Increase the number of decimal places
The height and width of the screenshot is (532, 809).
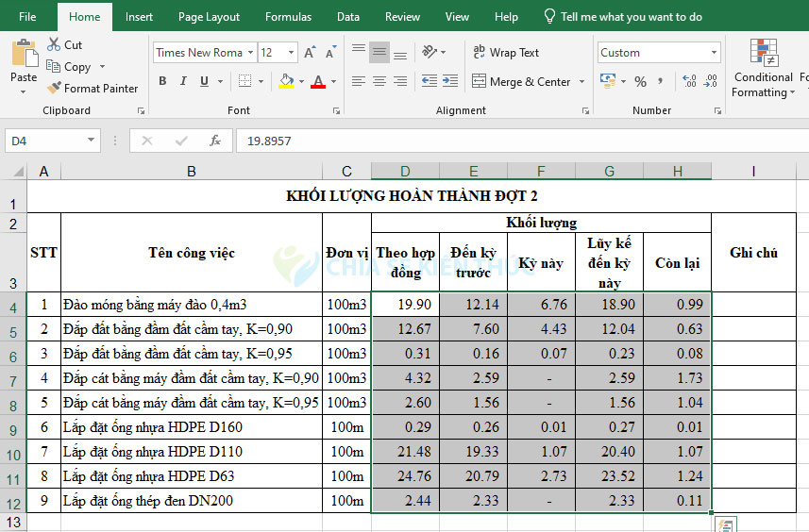689,81
